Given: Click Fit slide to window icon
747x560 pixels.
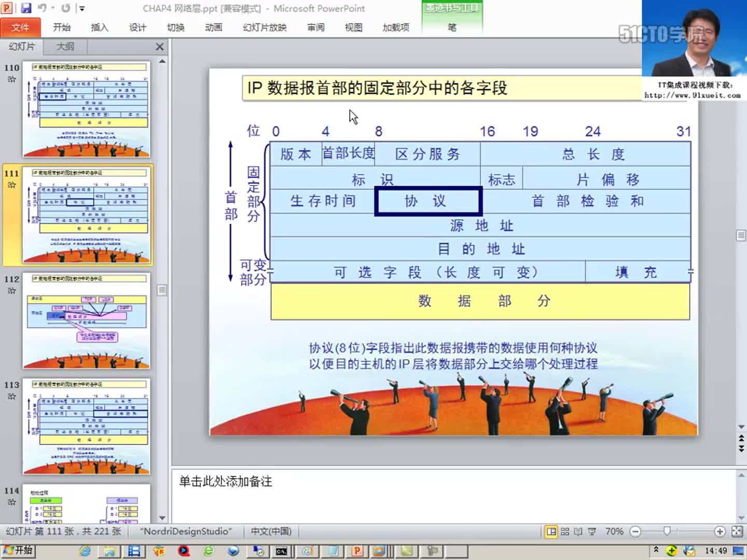Looking at the screenshot, I should (737, 531).
